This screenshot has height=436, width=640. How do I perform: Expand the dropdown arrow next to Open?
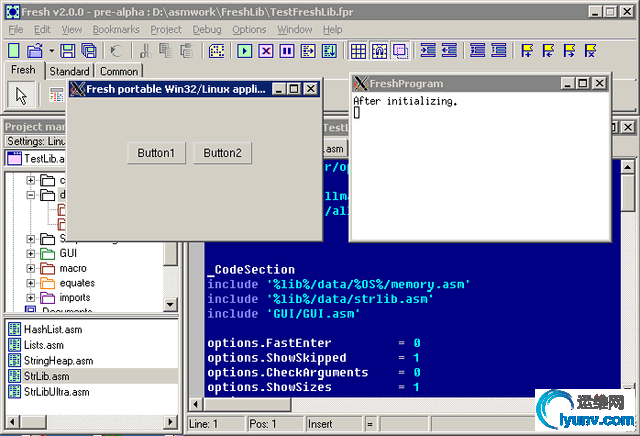(x=51, y=51)
